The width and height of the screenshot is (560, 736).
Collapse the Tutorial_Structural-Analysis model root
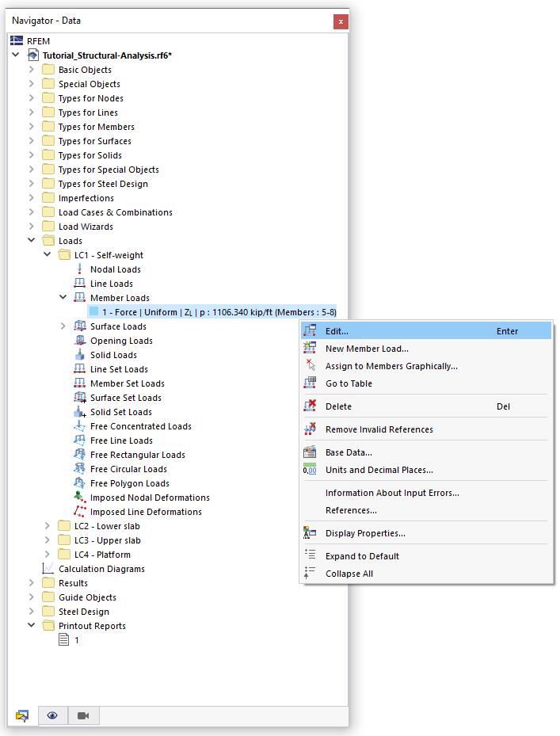click(16, 55)
